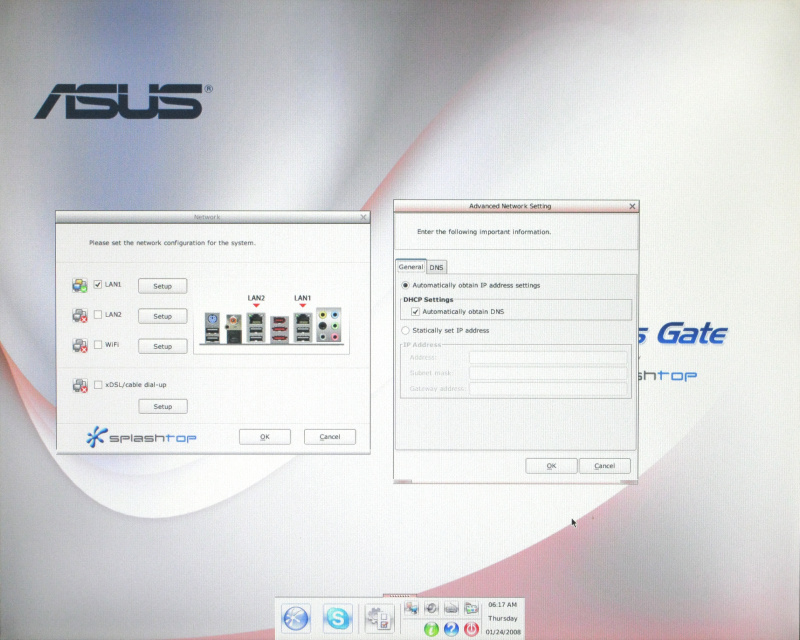Open Skype from the dock
This screenshot has width=800, height=640.
click(x=337, y=619)
